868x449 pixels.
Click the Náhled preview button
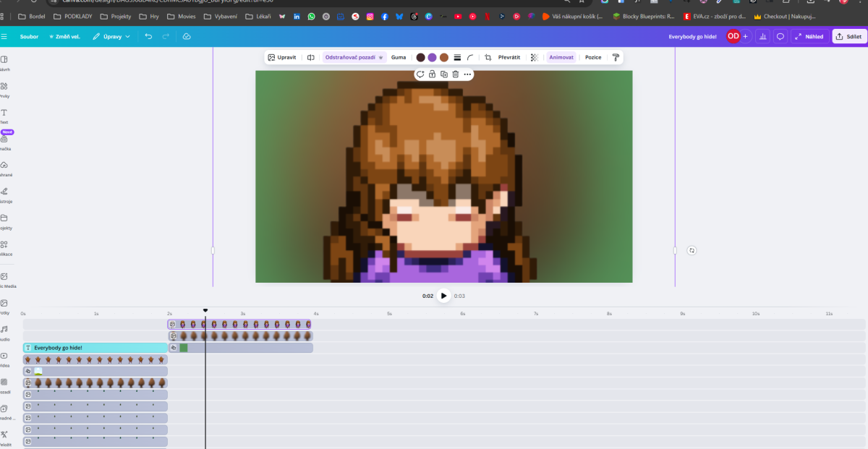click(809, 36)
